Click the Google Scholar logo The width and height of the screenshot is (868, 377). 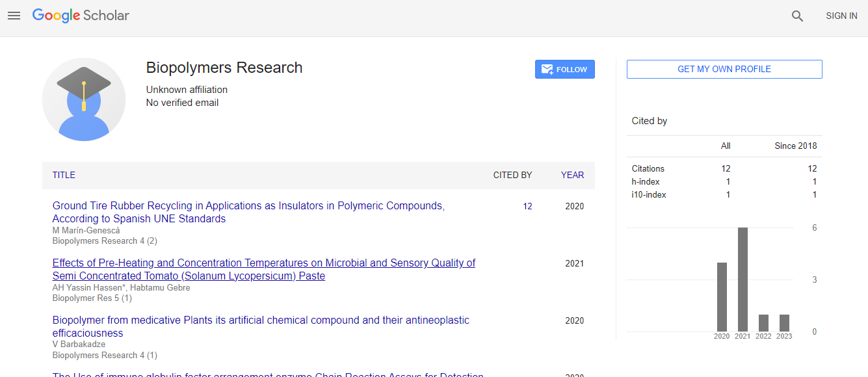(81, 16)
